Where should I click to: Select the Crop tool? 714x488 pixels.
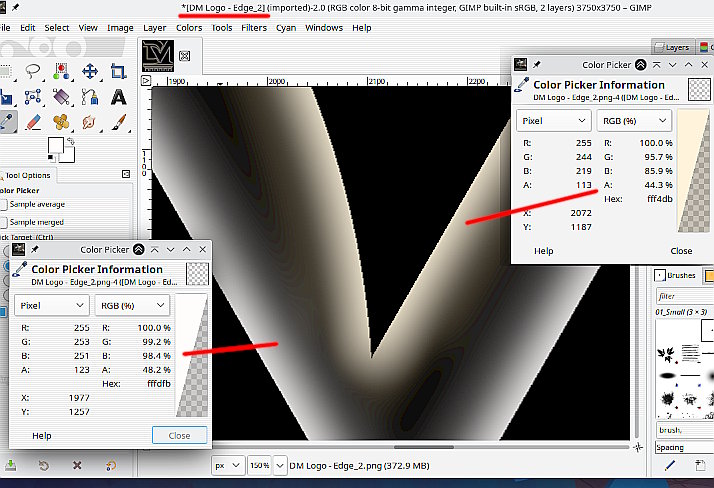tap(118, 71)
